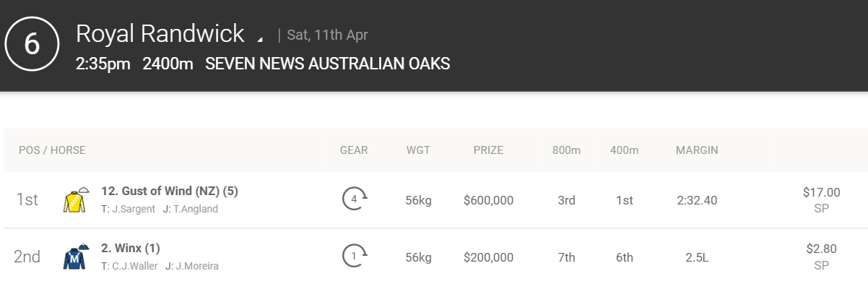Open horse profile 2. Winx
Viewport: 868px width, 284px height.
point(131,249)
